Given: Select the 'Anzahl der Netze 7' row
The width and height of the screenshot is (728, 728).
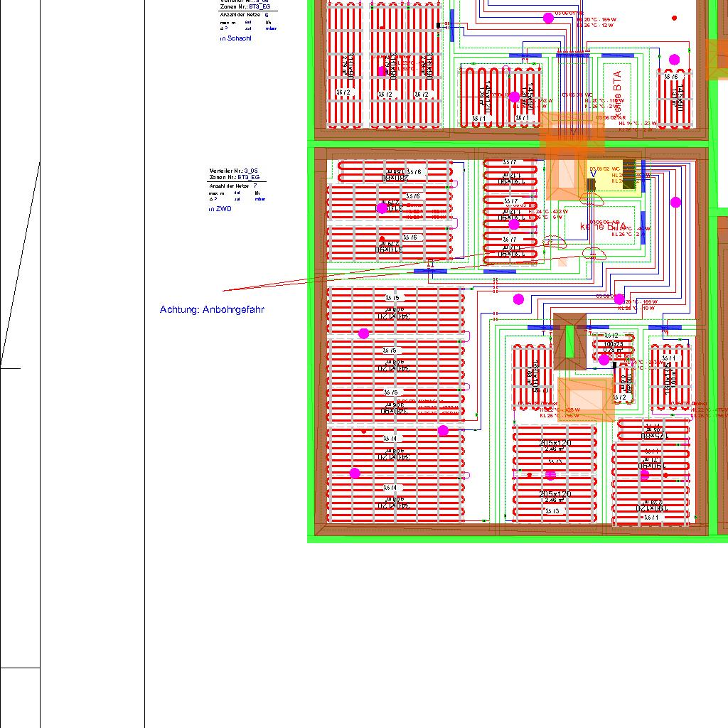Looking at the screenshot, I should coord(233,185).
